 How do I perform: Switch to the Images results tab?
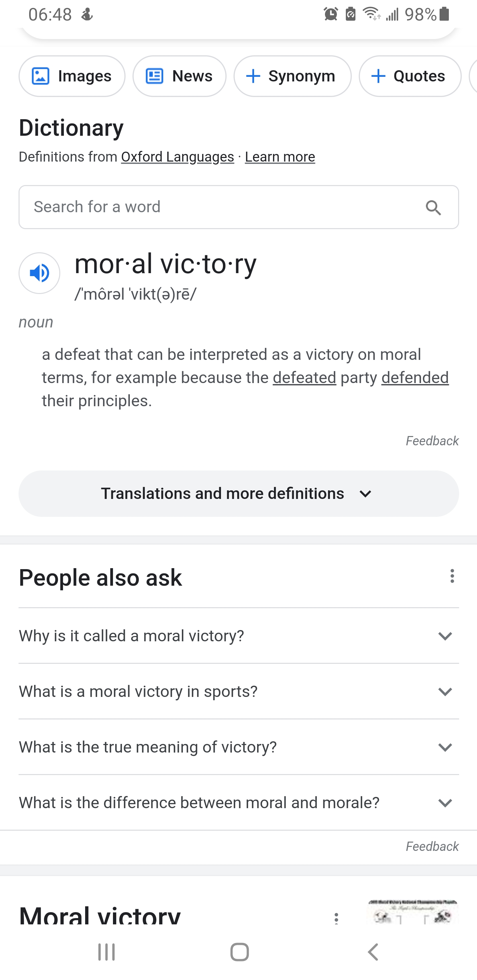click(x=72, y=76)
